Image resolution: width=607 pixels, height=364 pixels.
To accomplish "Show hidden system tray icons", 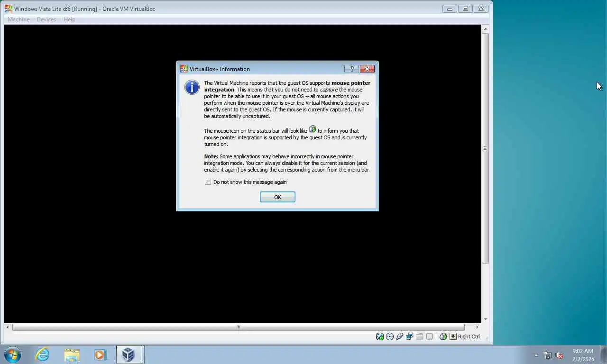I will 536,355.
